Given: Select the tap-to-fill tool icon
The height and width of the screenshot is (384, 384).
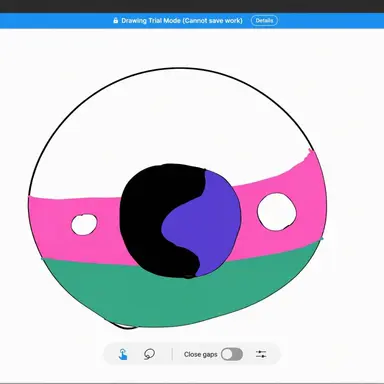Looking at the screenshot, I should click(123, 354).
